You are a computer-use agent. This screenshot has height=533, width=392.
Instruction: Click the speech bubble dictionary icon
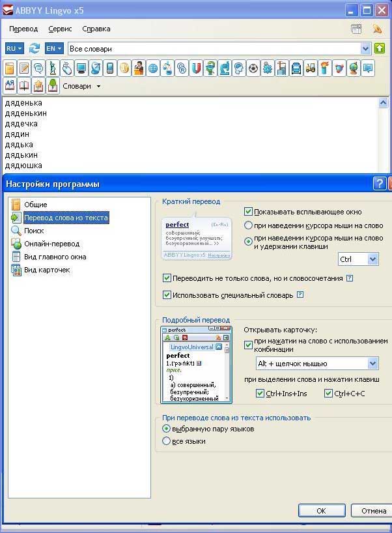pyautogui.click(x=368, y=68)
